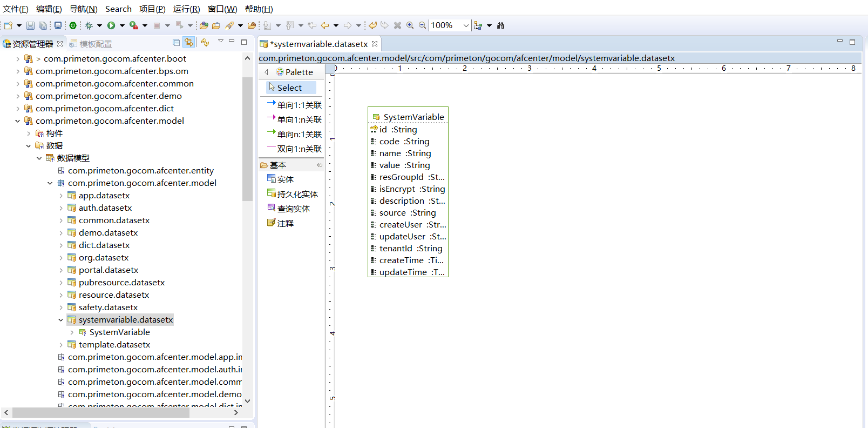Click the zoom out magnifier icon
This screenshot has height=428, width=868.
coord(422,25)
